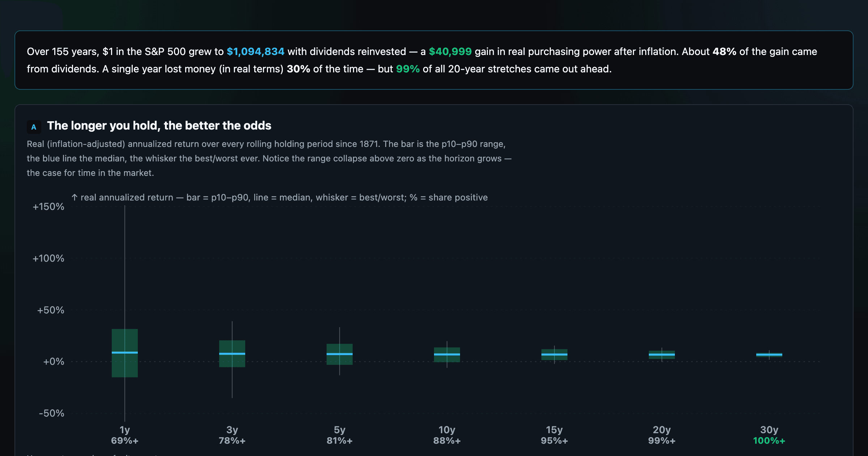Select the 1y holding period bar
The height and width of the screenshot is (456, 868).
(x=125, y=353)
